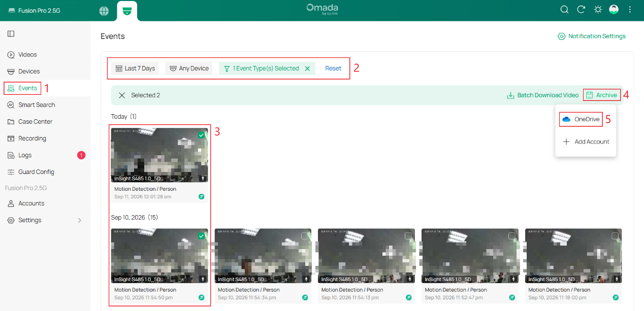The width and height of the screenshot is (644, 311).
Task: Click motion icon on 11:18:00 pm event
Action: (616, 297)
